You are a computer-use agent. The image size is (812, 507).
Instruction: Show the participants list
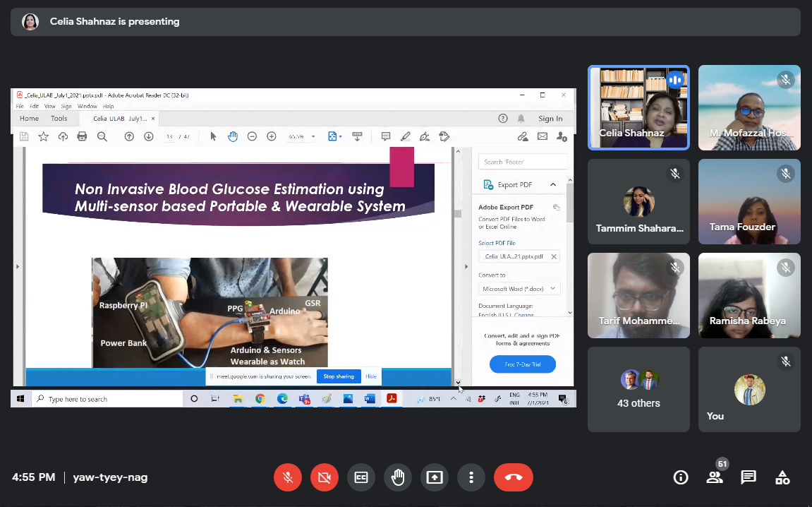tap(715, 477)
